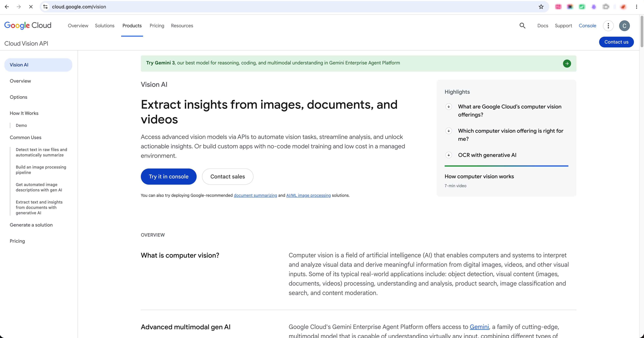The image size is (644, 338).
Task: Click Try it in console button
Action: coord(169,177)
